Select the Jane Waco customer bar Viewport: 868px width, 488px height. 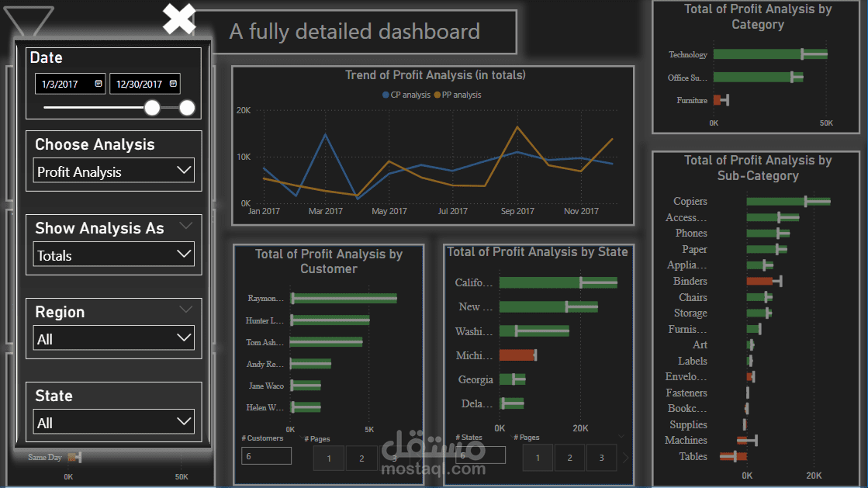(306, 386)
